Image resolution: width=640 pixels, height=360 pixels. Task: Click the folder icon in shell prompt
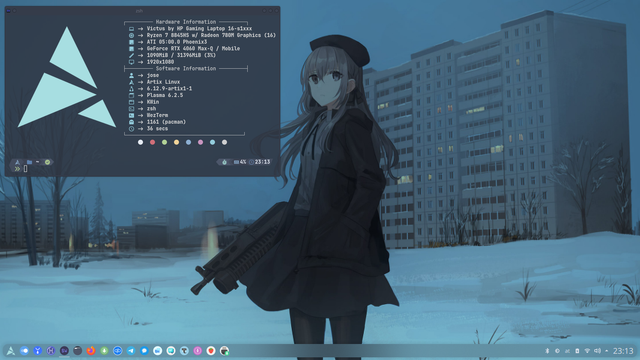(29, 162)
